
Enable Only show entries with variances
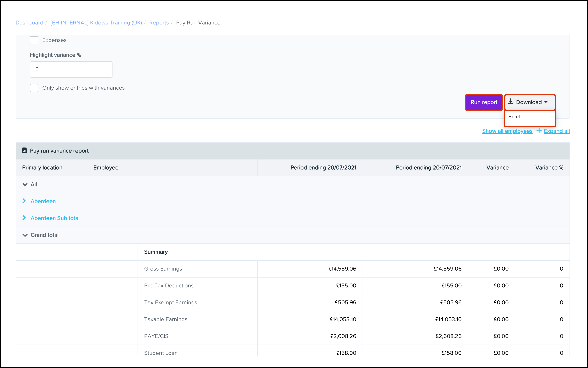tap(34, 88)
